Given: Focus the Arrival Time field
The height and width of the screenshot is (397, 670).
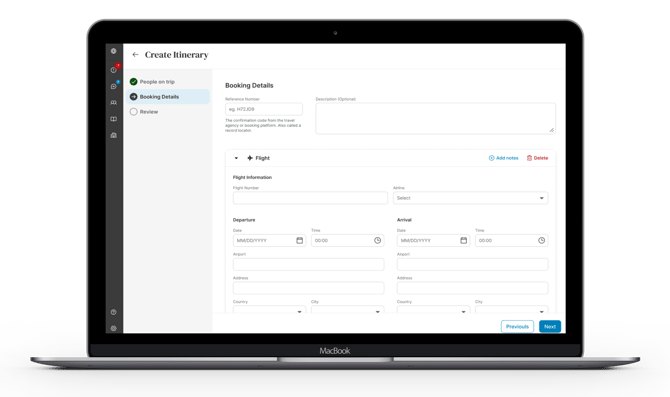Looking at the screenshot, I should coord(511,241).
